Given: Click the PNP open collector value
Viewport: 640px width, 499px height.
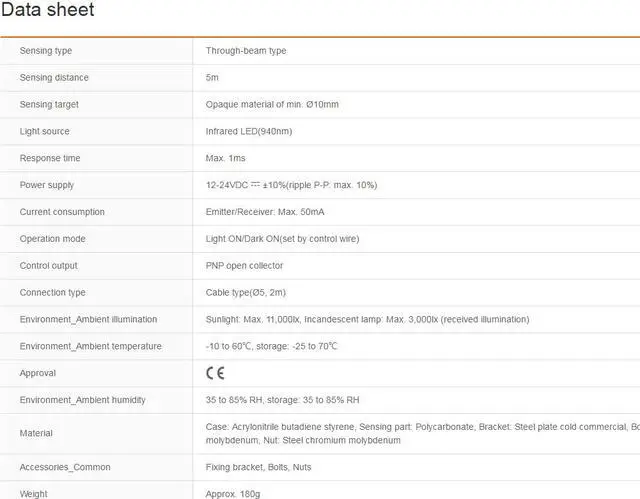Looking at the screenshot, I should (244, 266).
